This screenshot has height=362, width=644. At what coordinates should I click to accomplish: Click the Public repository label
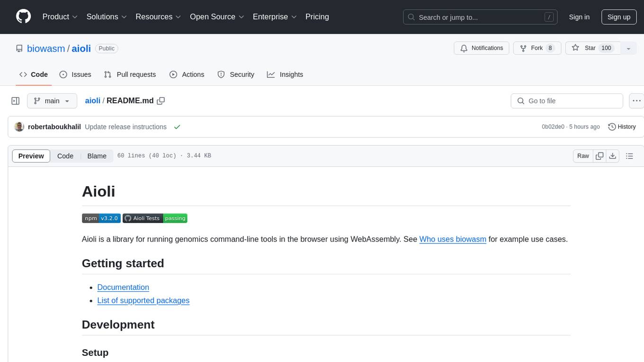click(107, 48)
